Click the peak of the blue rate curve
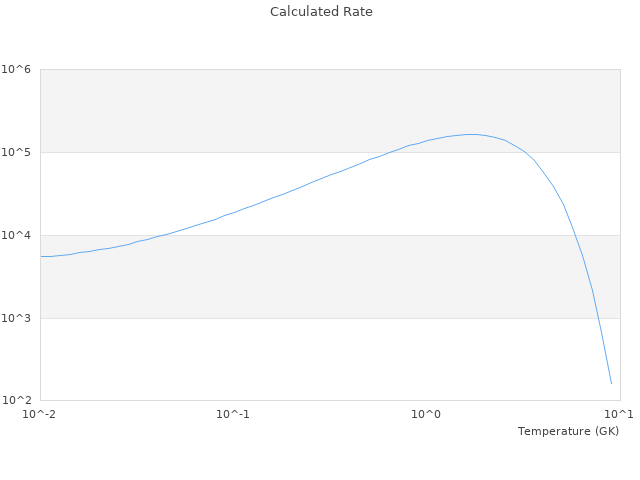Screen dimensions: 640x480 click(x=473, y=134)
